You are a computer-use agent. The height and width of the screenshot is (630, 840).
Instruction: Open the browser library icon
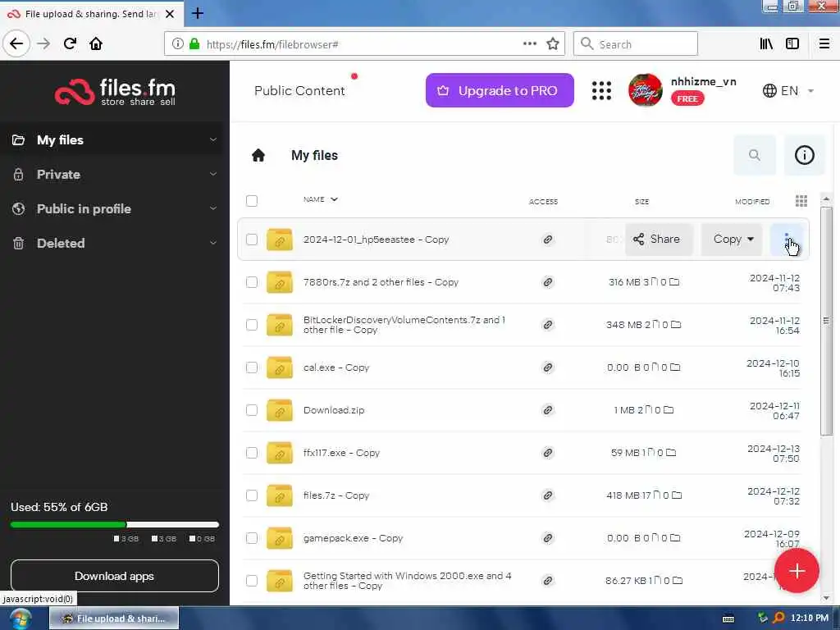coord(766,44)
